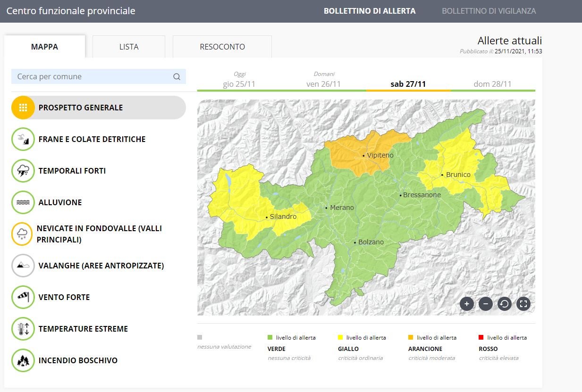The height and width of the screenshot is (392, 582).
Task: Zoom out with the minus button
Action: coord(486,304)
